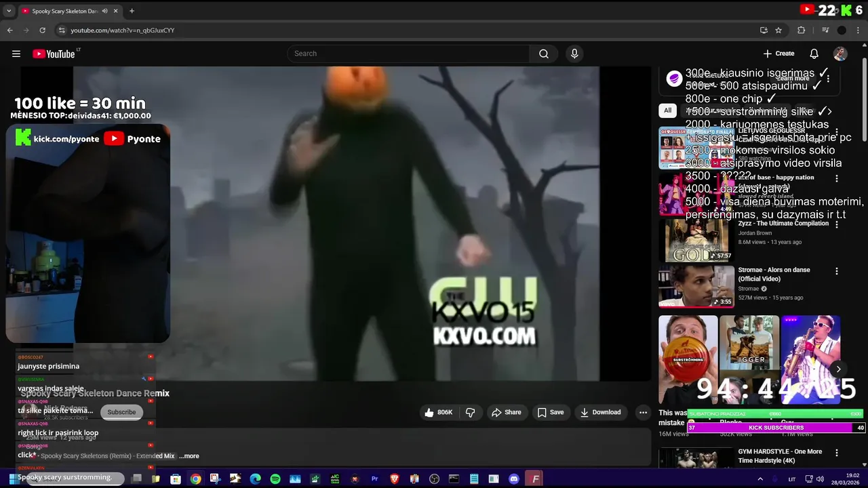Open more actions menu beside Download
Image resolution: width=868 pixels, height=488 pixels.
pyautogui.click(x=643, y=412)
